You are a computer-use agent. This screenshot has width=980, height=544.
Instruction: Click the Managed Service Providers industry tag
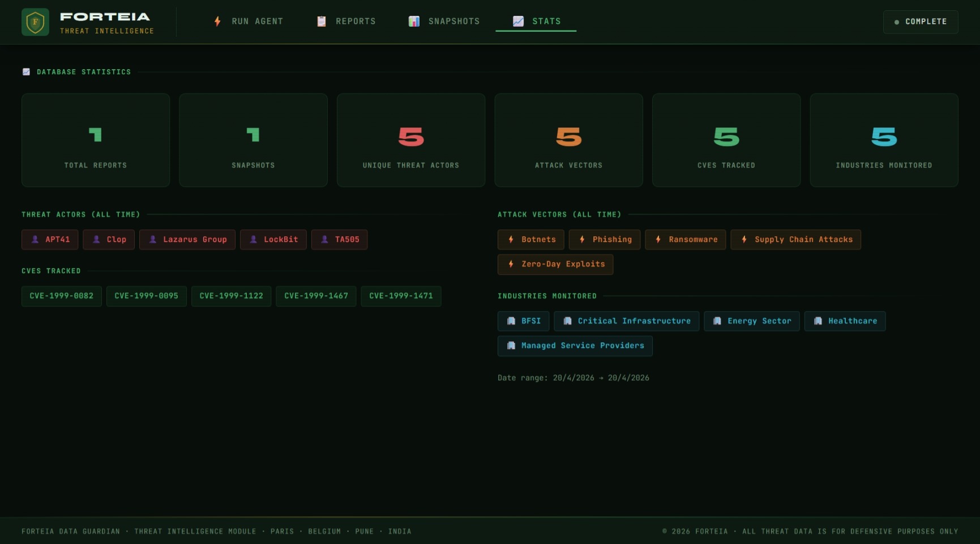(x=575, y=346)
